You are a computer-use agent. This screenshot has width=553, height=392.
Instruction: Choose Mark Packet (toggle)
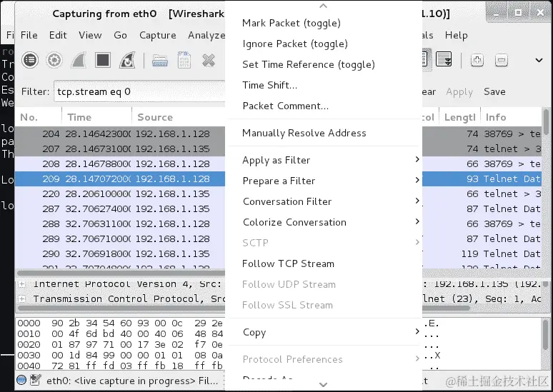coord(323,24)
